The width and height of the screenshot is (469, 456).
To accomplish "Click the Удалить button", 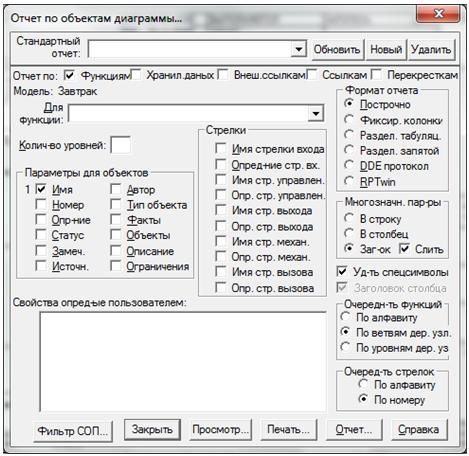I will [431, 50].
